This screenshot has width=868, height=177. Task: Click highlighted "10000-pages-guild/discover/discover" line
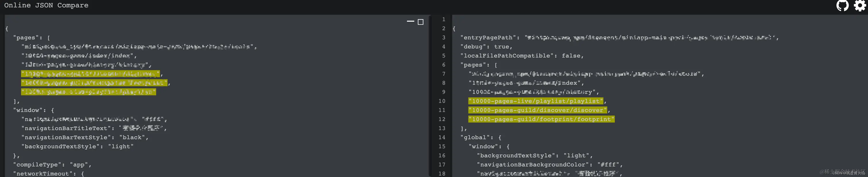tap(538, 110)
